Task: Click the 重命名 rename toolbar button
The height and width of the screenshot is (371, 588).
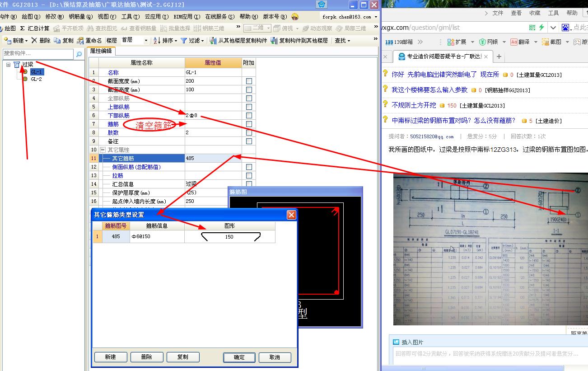Action: click(x=89, y=40)
